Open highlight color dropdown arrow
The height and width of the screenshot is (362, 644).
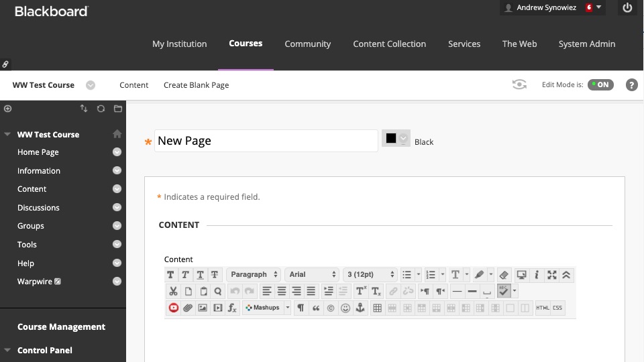490,275
